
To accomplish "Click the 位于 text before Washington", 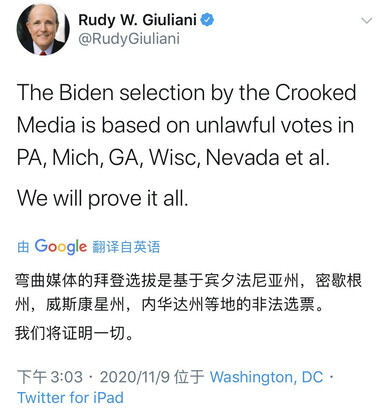I will coord(189,377).
